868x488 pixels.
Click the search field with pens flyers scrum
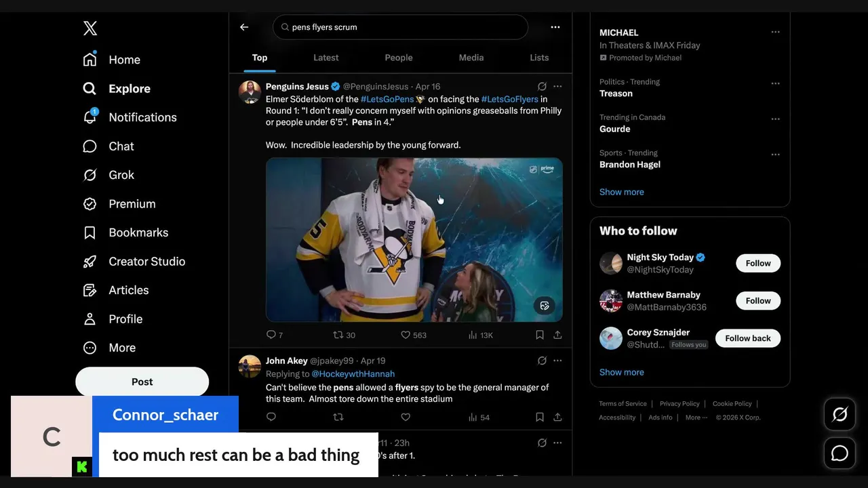coord(401,27)
